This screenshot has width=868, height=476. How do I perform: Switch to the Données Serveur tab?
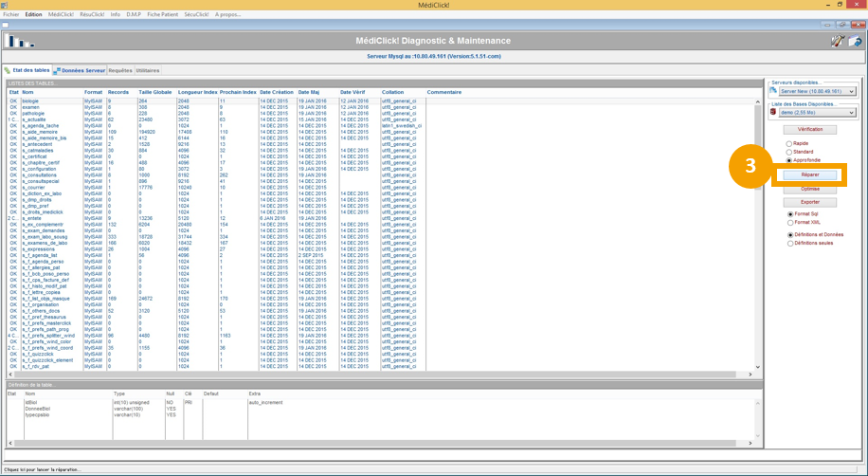[x=80, y=70]
